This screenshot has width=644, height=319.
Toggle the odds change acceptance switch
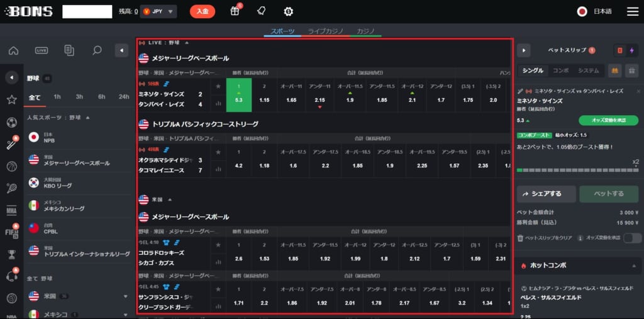[631, 238]
